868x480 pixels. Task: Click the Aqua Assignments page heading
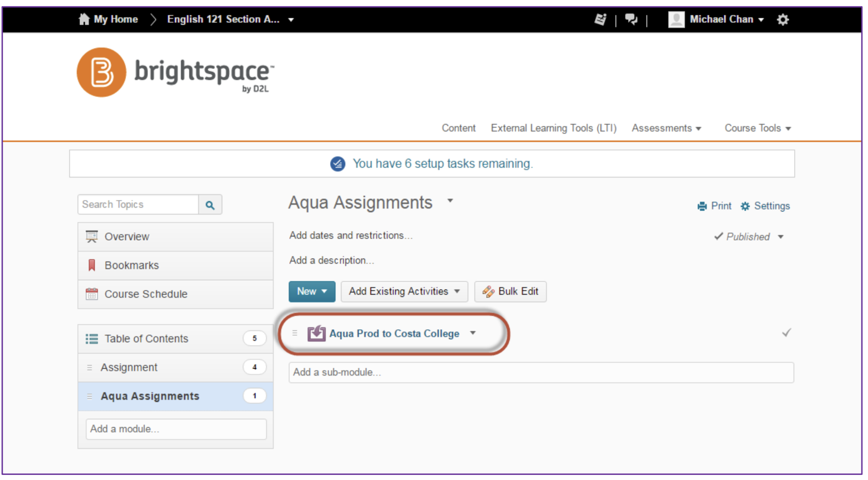(x=360, y=203)
